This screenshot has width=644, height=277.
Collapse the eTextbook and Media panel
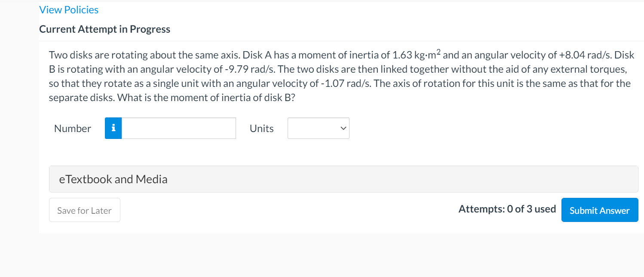click(x=113, y=179)
